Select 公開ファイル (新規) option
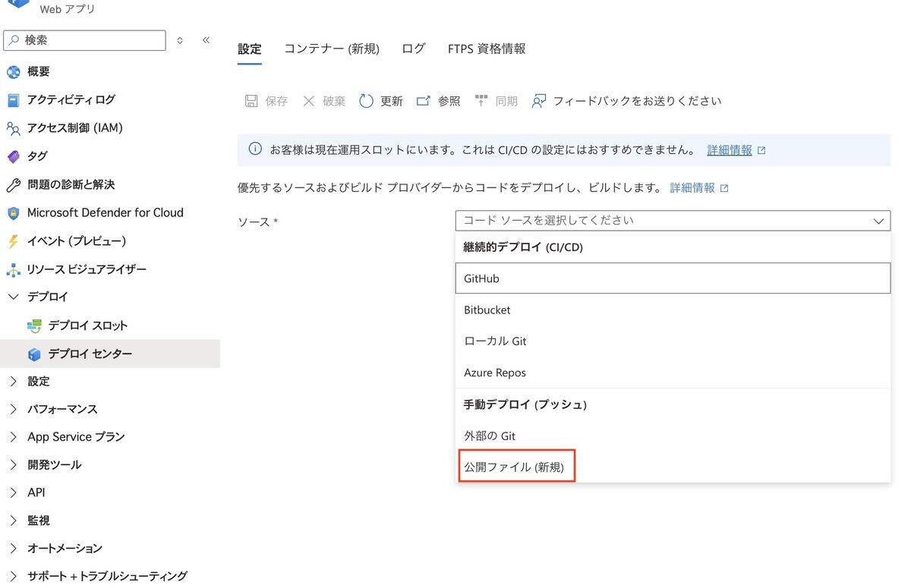911x588 pixels. [673, 467]
